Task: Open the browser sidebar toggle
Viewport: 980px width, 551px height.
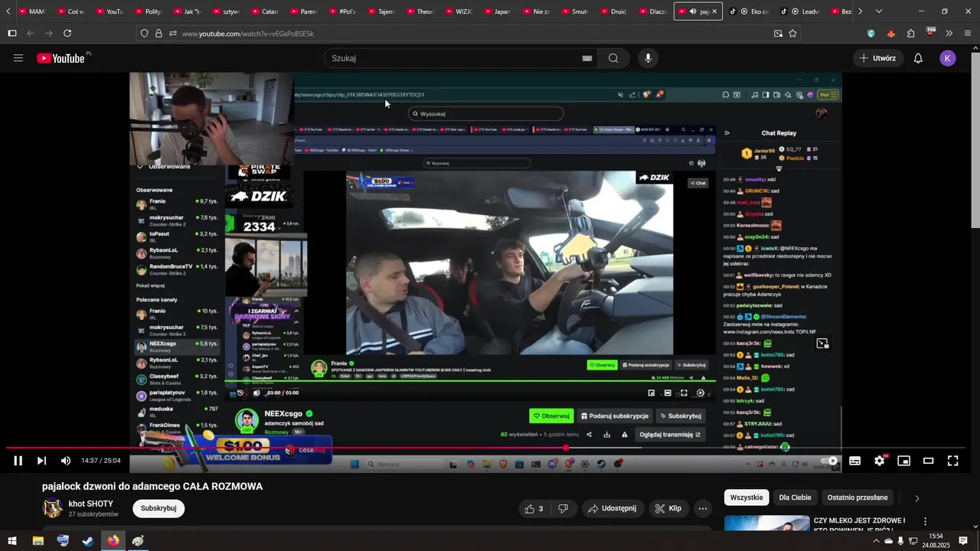Action: click(x=11, y=34)
